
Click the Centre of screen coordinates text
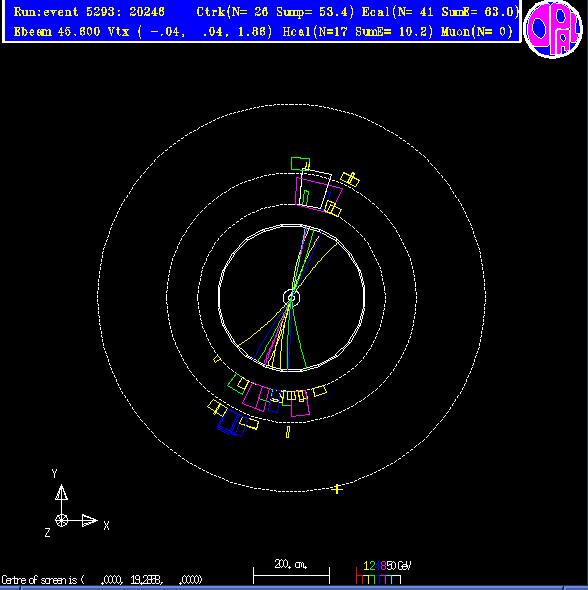[x=102, y=579]
